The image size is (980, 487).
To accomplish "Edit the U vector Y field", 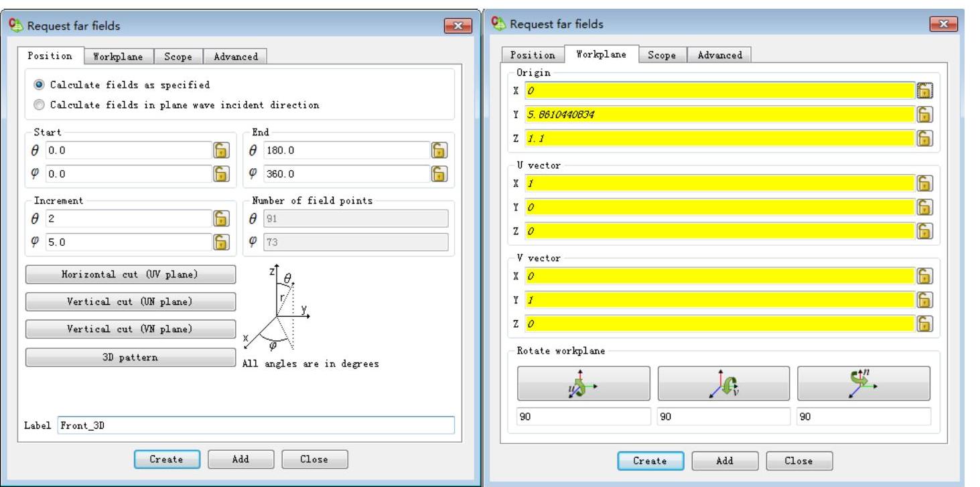I will click(x=719, y=207).
